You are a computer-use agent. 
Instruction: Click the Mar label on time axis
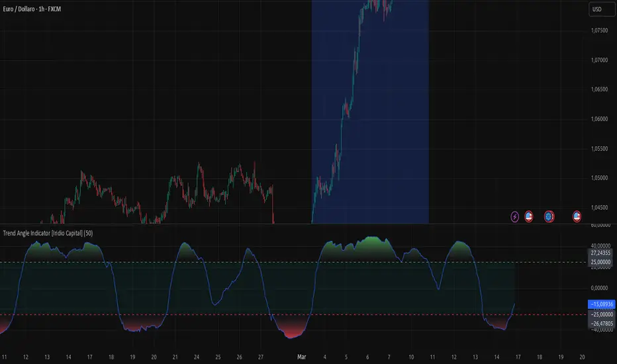pyautogui.click(x=301, y=357)
